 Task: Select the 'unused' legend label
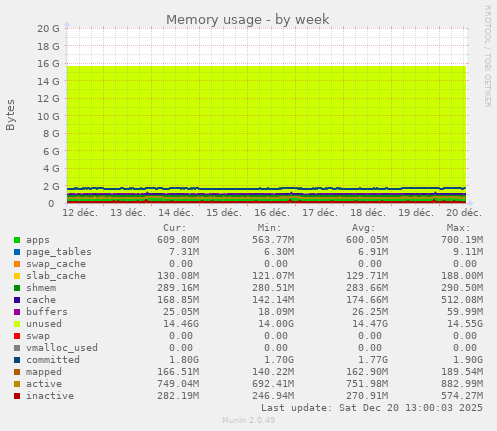pyautogui.click(x=44, y=324)
